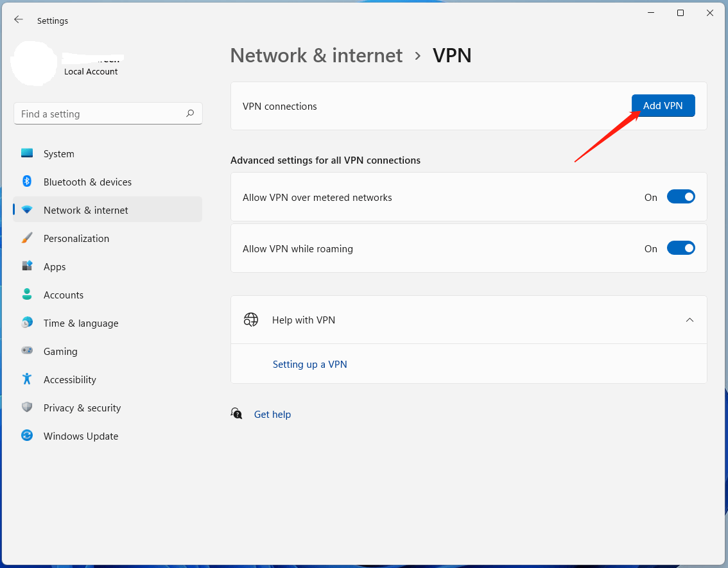The image size is (728, 568).
Task: Click the Time & language globe clock icon
Action: 27,323
